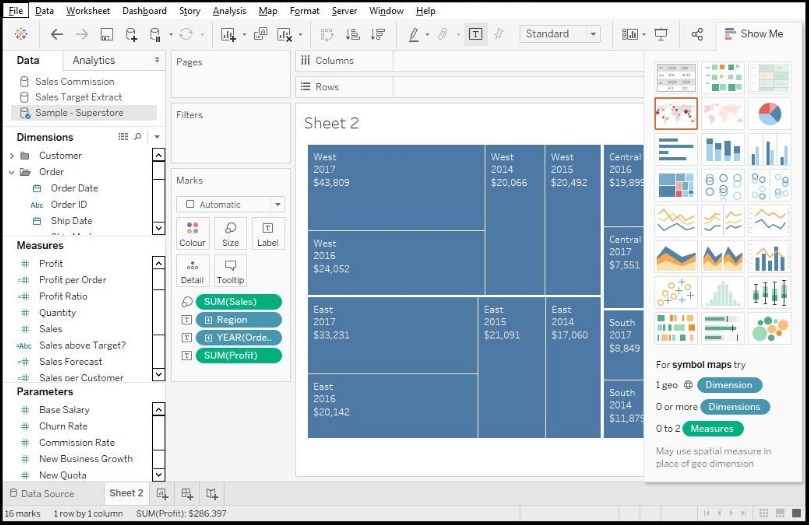Viewport: 809px width, 525px height.
Task: Click the Colour button in Marks card
Action: (192, 234)
